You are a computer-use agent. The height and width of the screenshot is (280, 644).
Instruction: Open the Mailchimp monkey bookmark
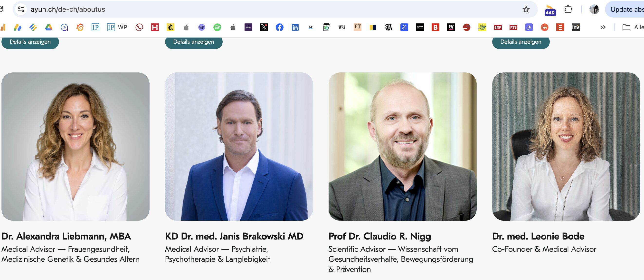[170, 27]
